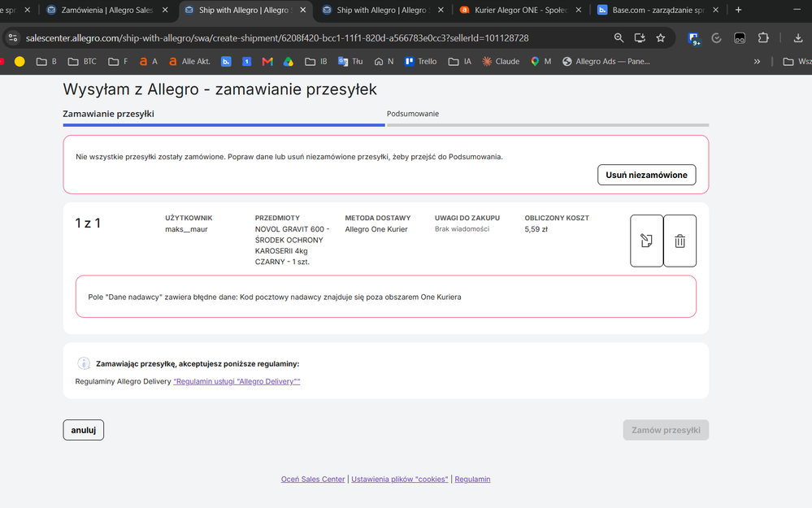Open the Google Maps M bookmark
This screenshot has width=812, height=508.
[541, 62]
